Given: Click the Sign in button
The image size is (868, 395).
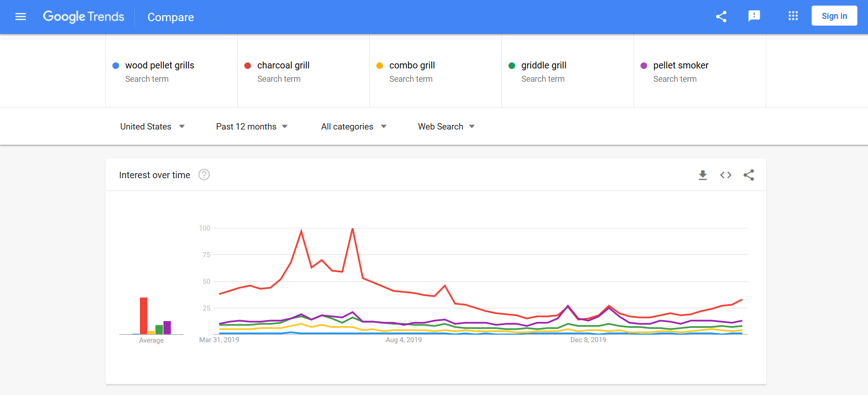Looking at the screenshot, I should [834, 16].
